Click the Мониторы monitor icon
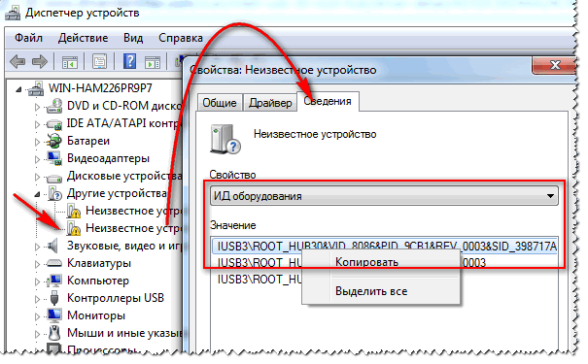This screenshot has height=364, width=588. pyautogui.click(x=54, y=315)
